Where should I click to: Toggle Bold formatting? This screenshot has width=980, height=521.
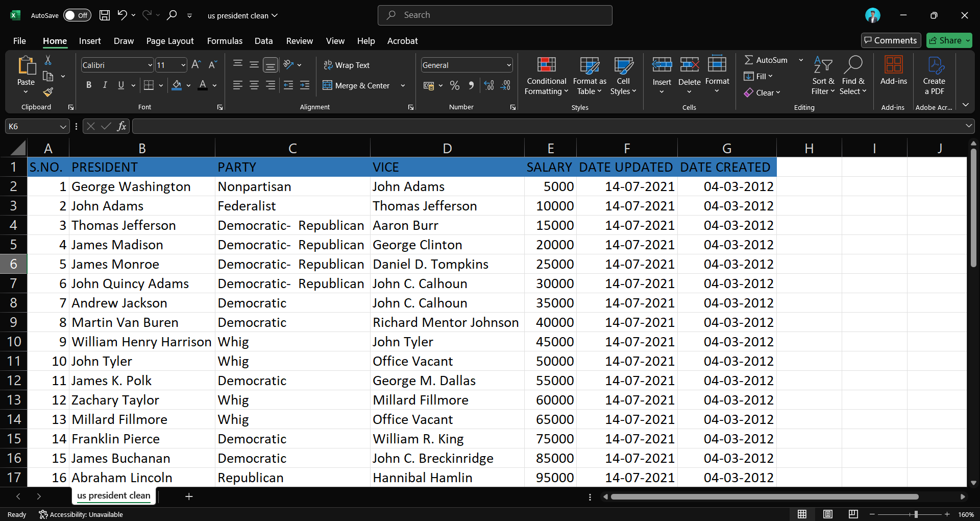pyautogui.click(x=89, y=85)
